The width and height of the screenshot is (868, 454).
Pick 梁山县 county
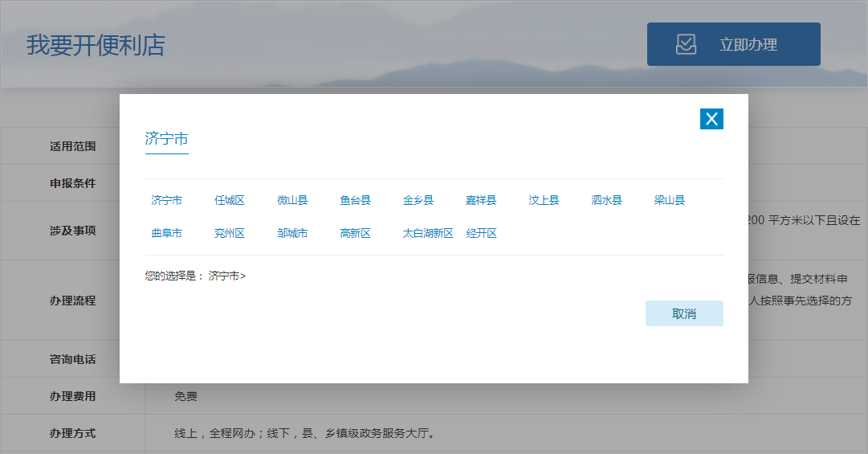670,200
